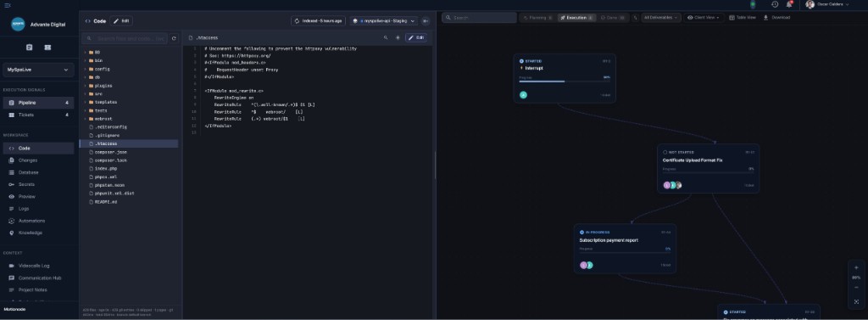Screen dimensions: 868x320
Task: Open Pipeline in the sidebar
Action: pos(38,104)
